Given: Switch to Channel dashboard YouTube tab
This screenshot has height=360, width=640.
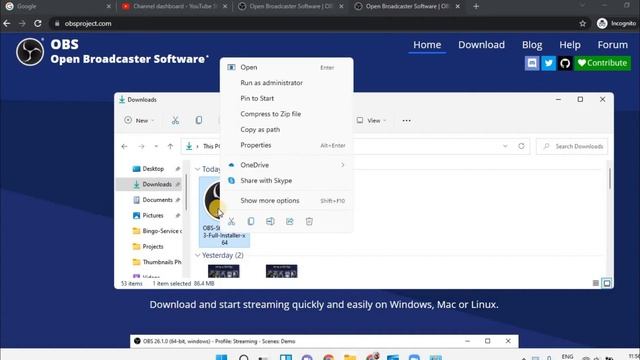Looking at the screenshot, I should pyautogui.click(x=175, y=6).
